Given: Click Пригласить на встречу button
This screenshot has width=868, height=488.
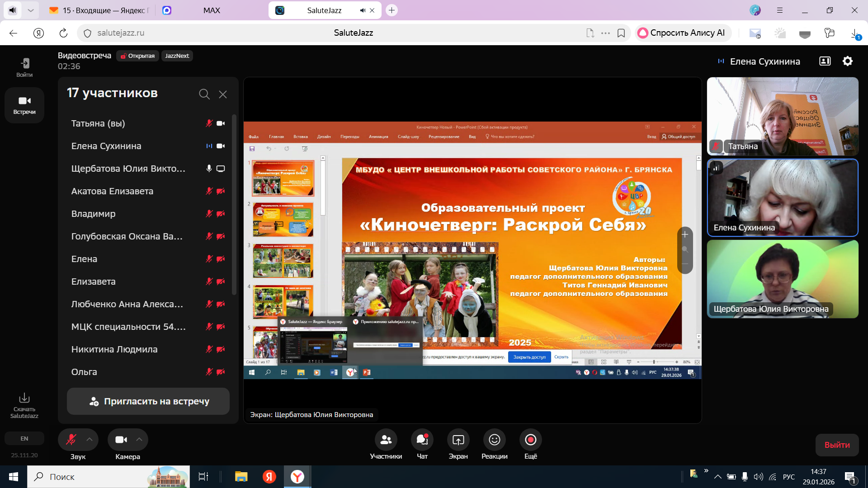Looking at the screenshot, I should (x=148, y=401).
